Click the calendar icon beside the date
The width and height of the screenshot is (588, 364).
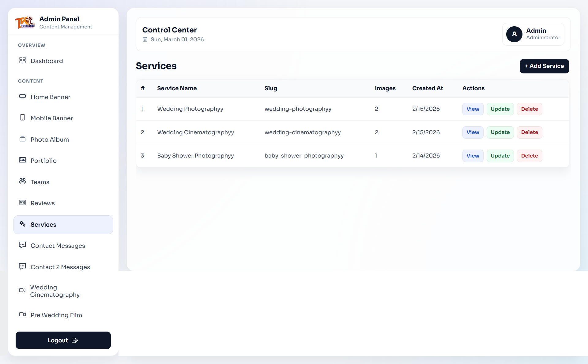click(145, 39)
